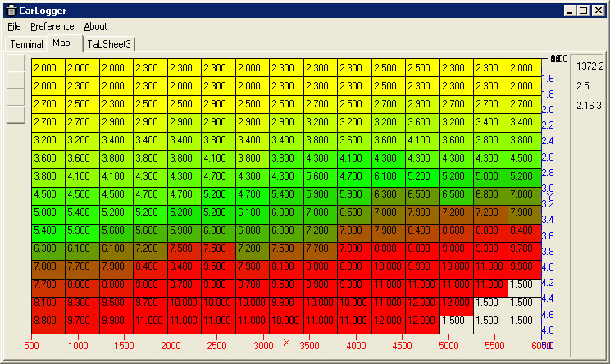This screenshot has width=610, height=364.
Task: Select the 9.900 cell in row starting 8.800
Action: [x=116, y=324]
